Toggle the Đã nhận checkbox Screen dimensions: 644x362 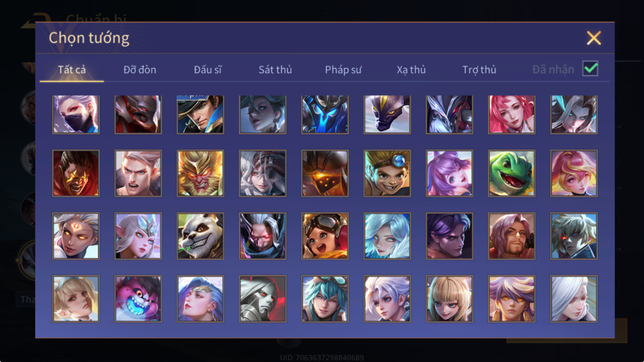tap(590, 69)
